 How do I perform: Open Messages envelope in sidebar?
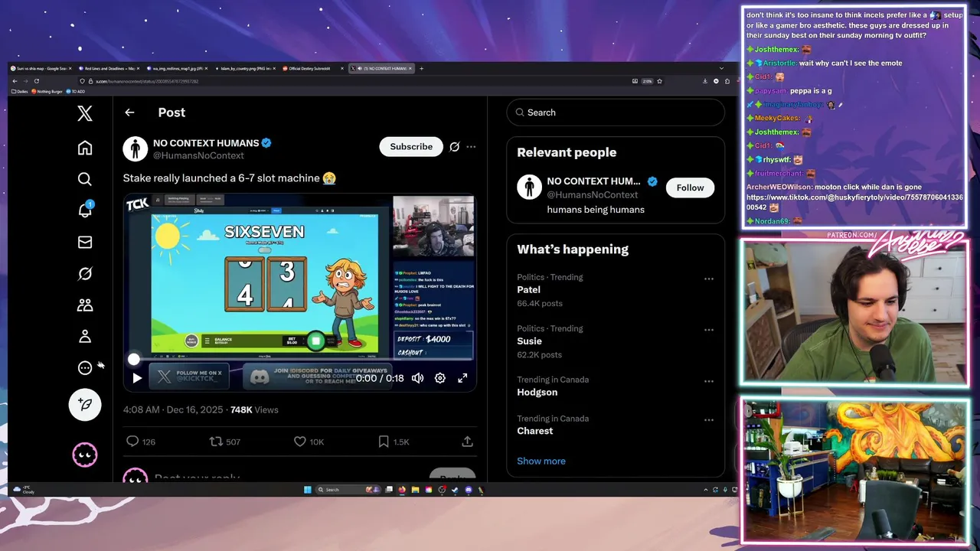(85, 242)
